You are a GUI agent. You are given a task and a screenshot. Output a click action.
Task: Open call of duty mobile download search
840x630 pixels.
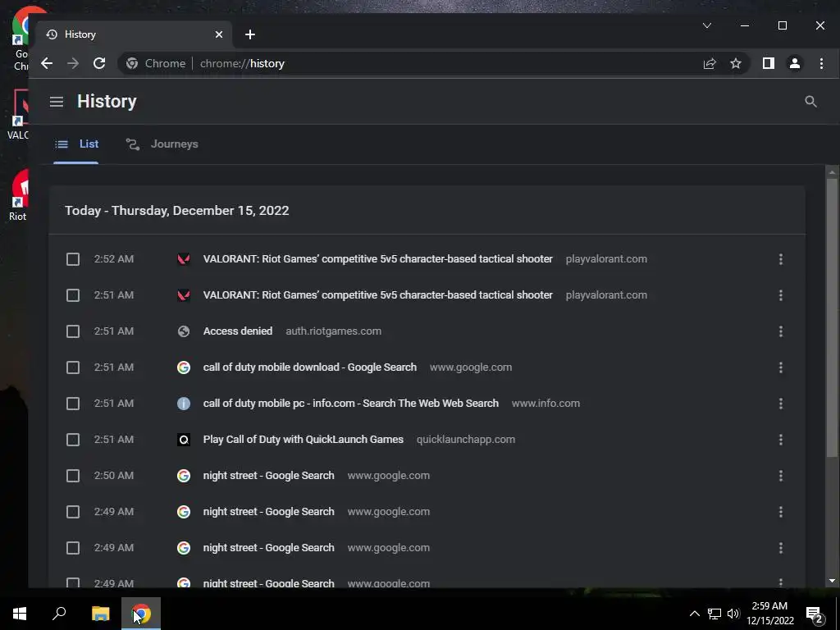click(x=309, y=367)
